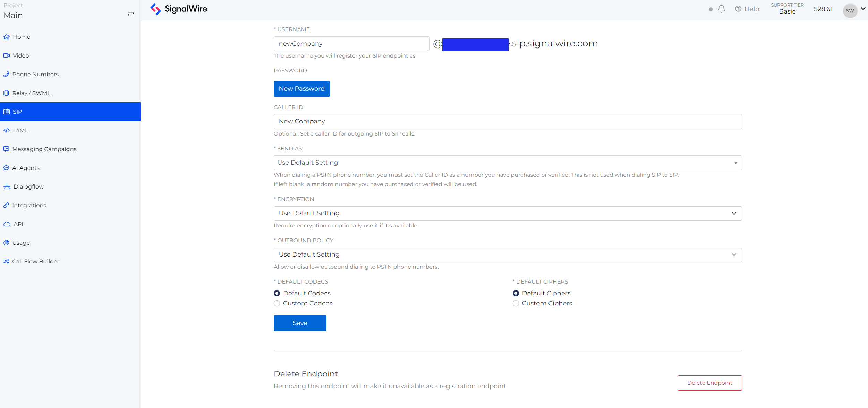
Task: Open the account avatar menu
Action: click(850, 10)
